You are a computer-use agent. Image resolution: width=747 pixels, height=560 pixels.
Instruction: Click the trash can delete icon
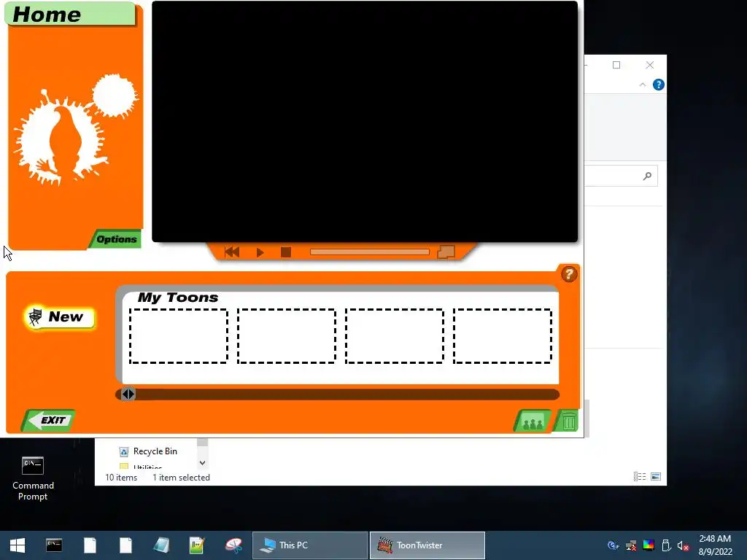tap(568, 421)
